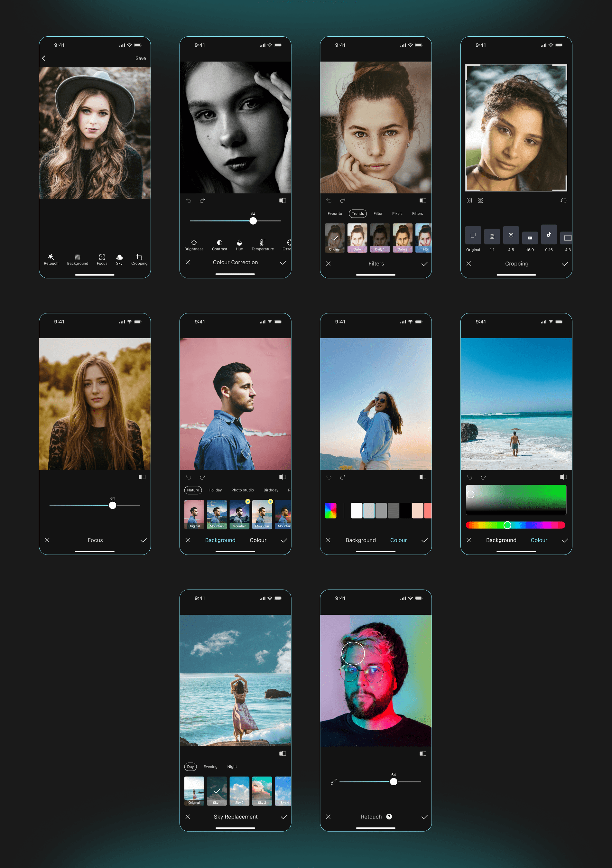
Task: Choose the Daily 2 filter thumbnail
Action: [403, 238]
